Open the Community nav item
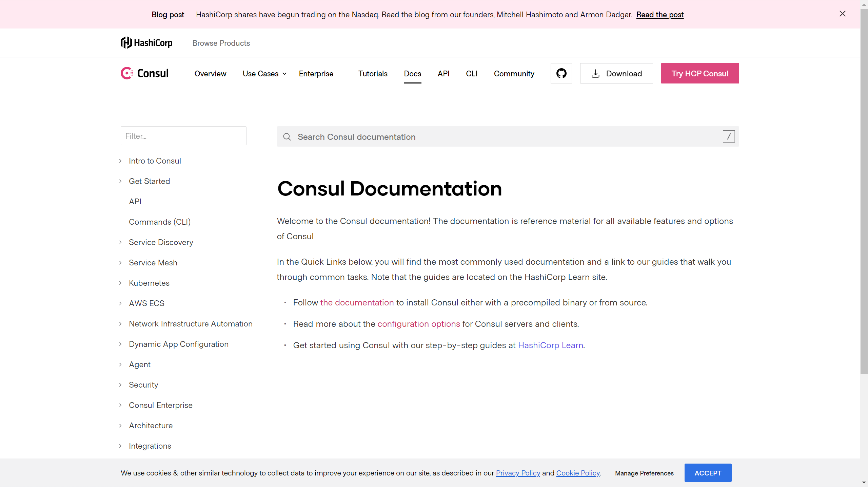Image resolution: width=868 pixels, height=487 pixels. click(x=514, y=74)
